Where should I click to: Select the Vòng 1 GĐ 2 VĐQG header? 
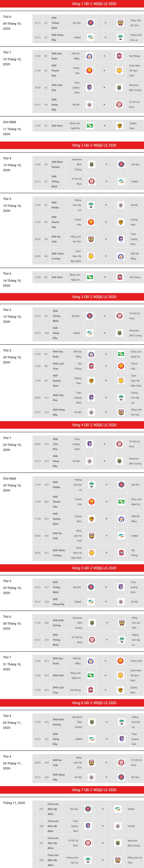(72, 4)
